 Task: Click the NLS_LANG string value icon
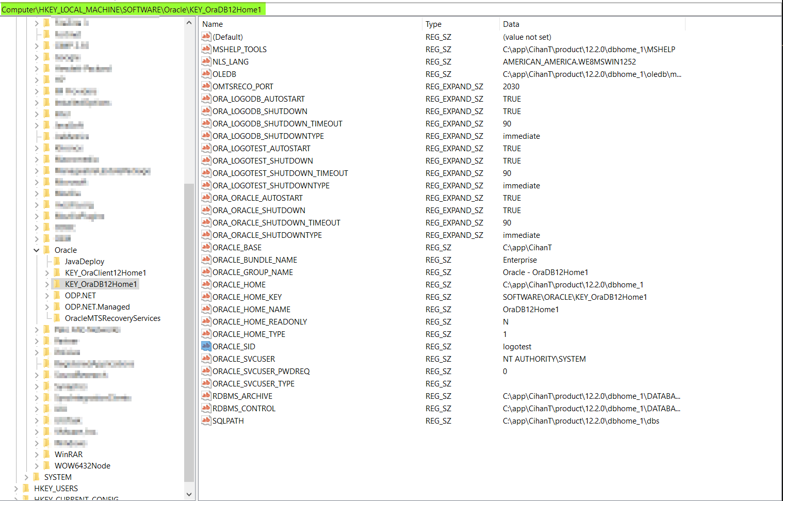[x=206, y=61]
